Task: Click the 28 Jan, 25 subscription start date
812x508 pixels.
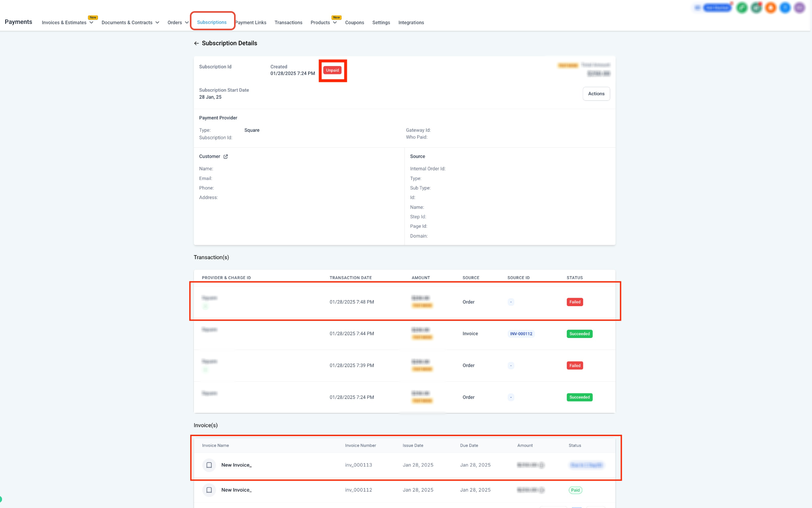Action: pyautogui.click(x=210, y=97)
